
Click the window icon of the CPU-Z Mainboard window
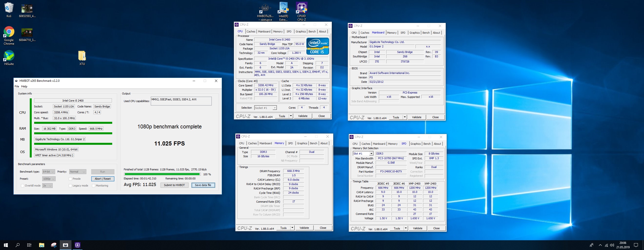coord(351,26)
